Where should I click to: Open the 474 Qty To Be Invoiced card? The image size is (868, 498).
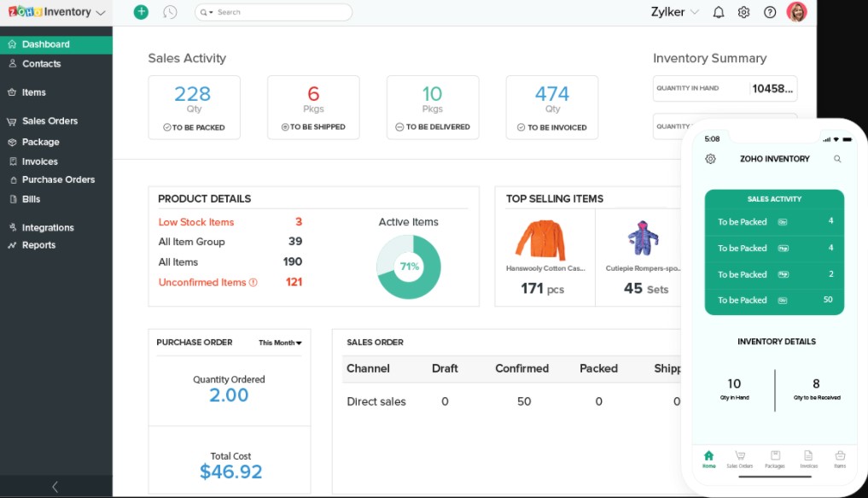(x=552, y=108)
